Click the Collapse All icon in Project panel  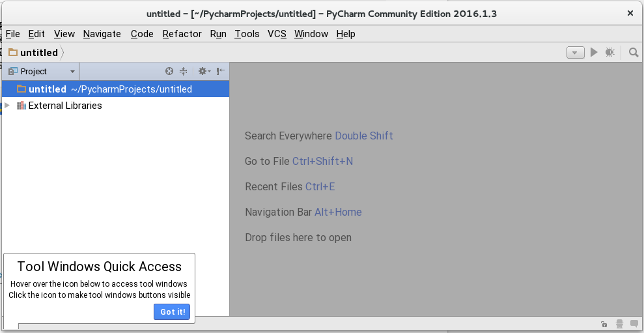click(x=183, y=71)
